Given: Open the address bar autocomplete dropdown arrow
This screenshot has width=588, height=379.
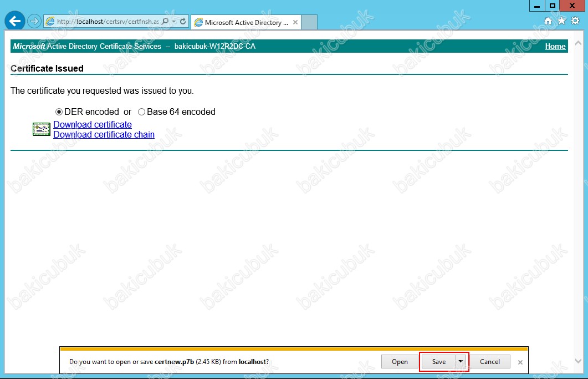Looking at the screenshot, I should (174, 22).
